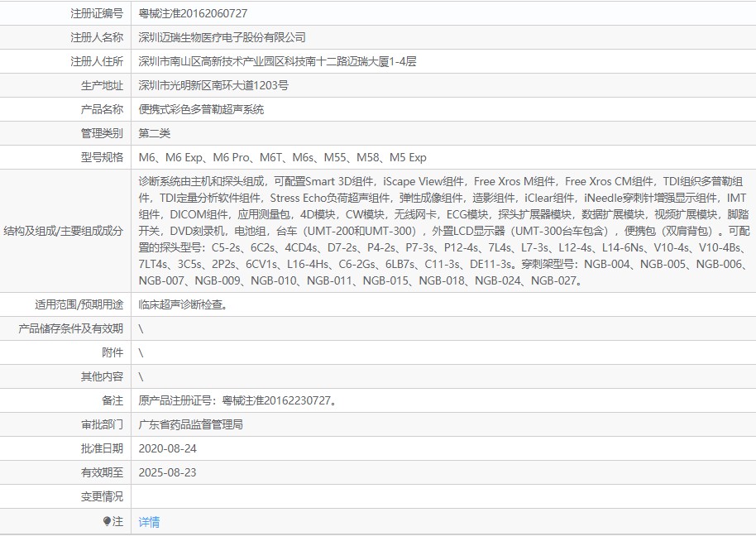Select intended use text 临床超声诊断检查。
The height and width of the screenshot is (541, 756).
[184, 304]
